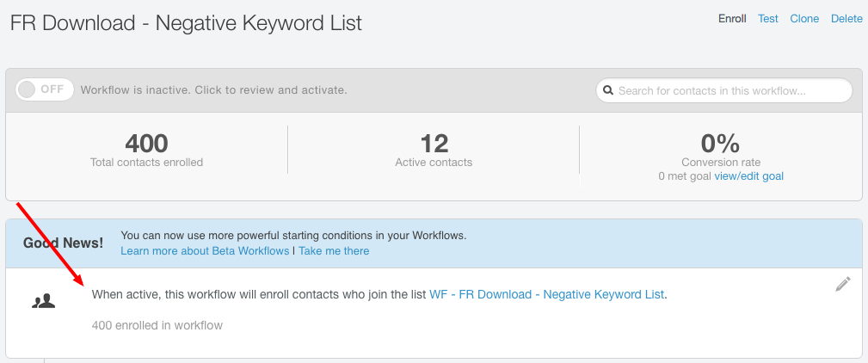Click the 'Workflow is inactive' message

tap(213, 89)
